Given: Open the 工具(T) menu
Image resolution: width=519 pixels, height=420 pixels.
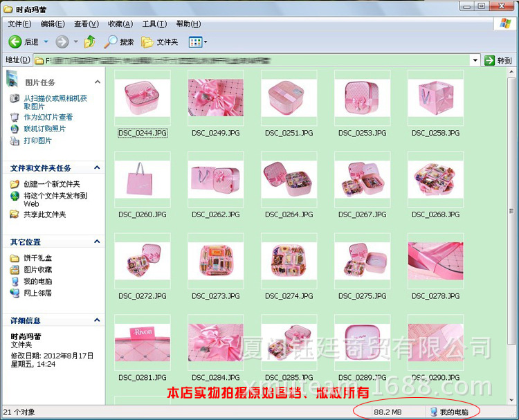Looking at the screenshot, I should [154, 24].
